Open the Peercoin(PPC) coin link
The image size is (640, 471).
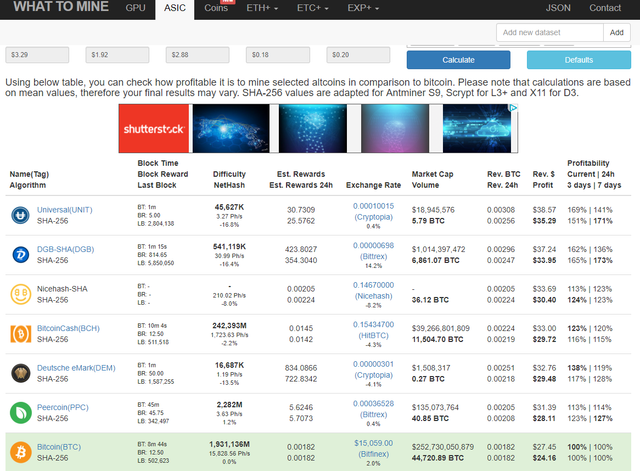(62, 407)
